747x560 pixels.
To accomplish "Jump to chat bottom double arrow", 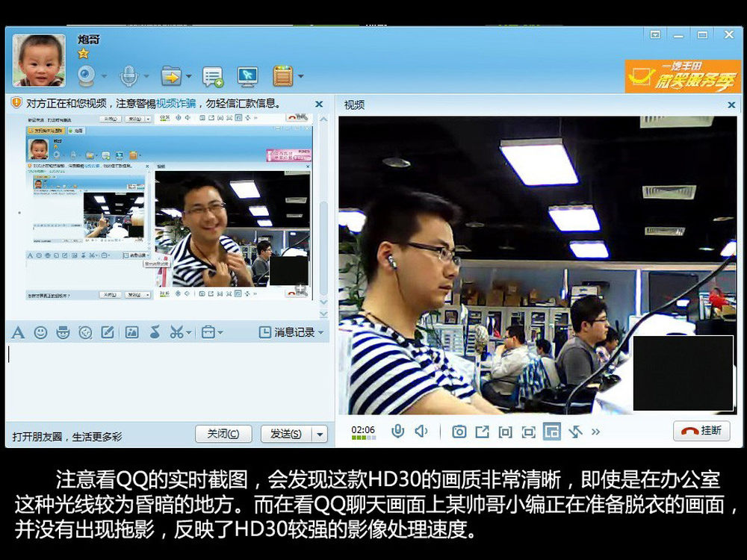I will coord(323,314).
